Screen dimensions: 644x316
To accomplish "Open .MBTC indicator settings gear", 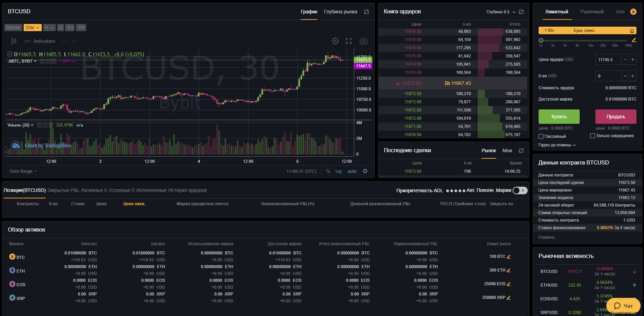I will pos(48,61).
